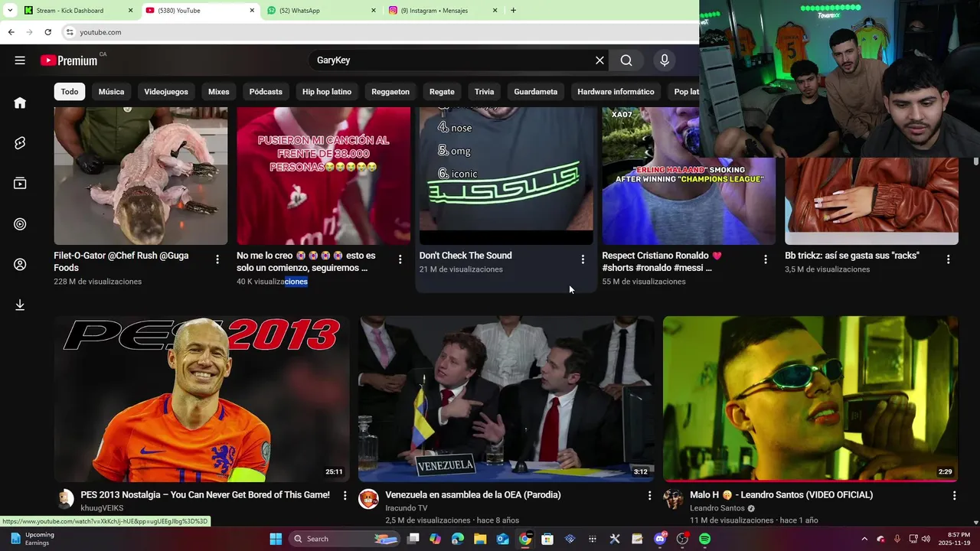
Task: Play the Malo H green-glasses thumbnail
Action: (x=811, y=399)
